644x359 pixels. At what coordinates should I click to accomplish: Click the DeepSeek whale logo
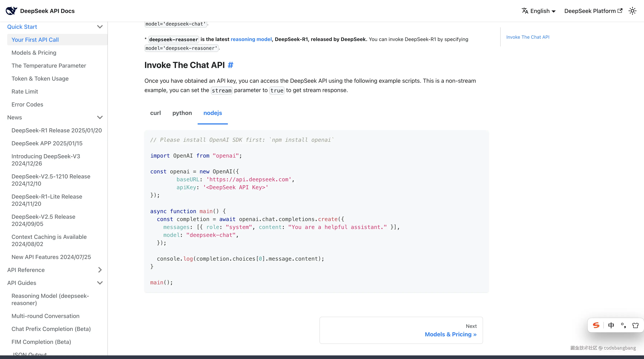[x=11, y=11]
